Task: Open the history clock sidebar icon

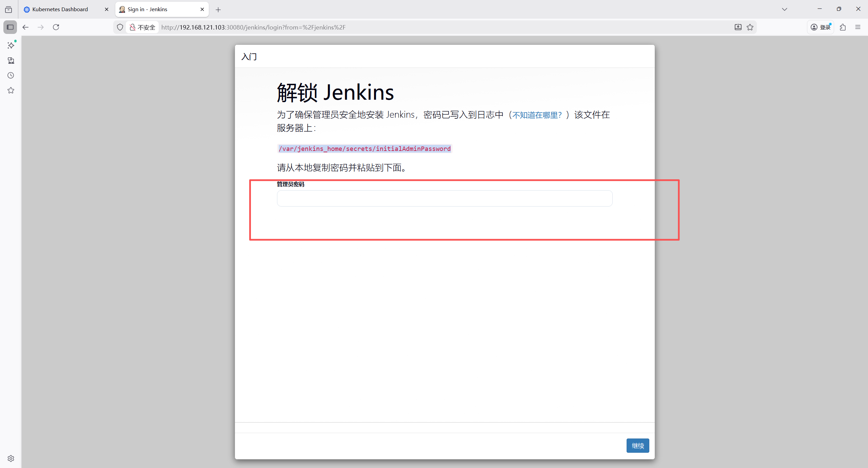Action: point(11,75)
